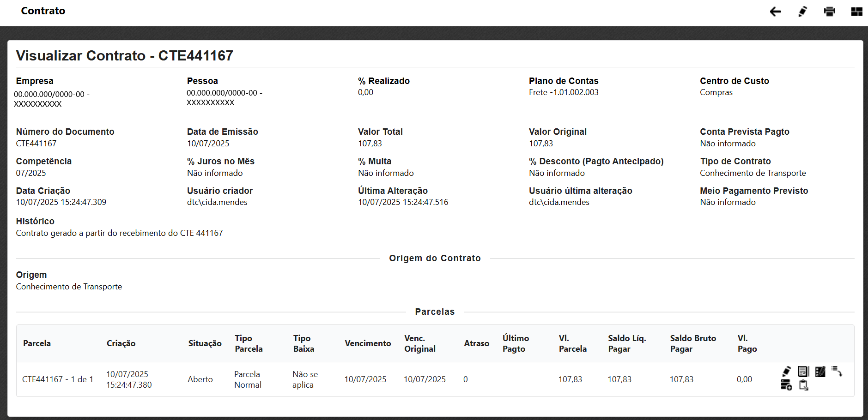This screenshot has width=868, height=420.
Task: Click the Visualizar Contrato - CTE441167 heading
Action: tap(125, 56)
